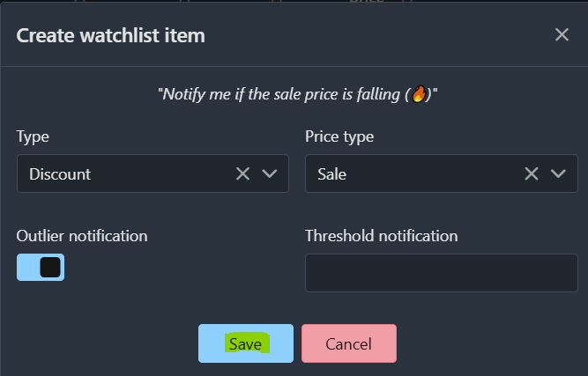
Task: Open the Price type box showing Sale
Action: [x=410, y=173]
